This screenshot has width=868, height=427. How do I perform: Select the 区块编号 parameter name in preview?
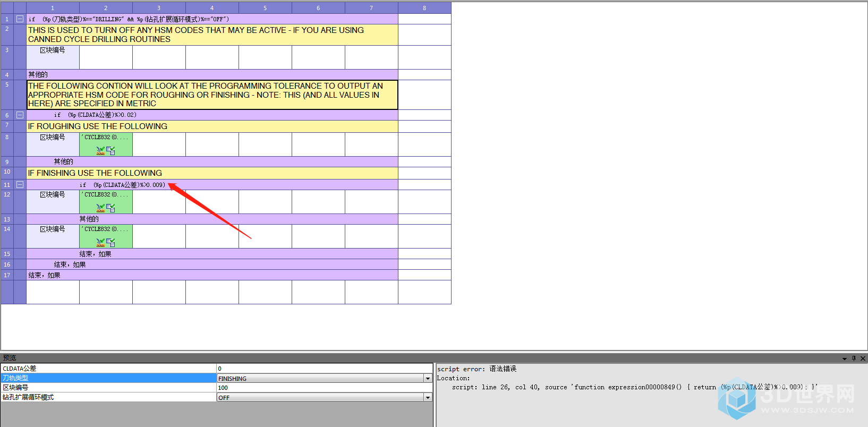pyautogui.click(x=15, y=388)
